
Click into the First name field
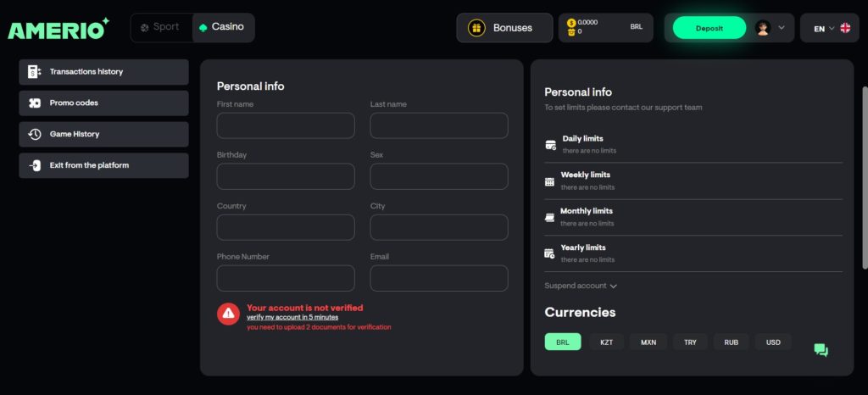coord(286,125)
